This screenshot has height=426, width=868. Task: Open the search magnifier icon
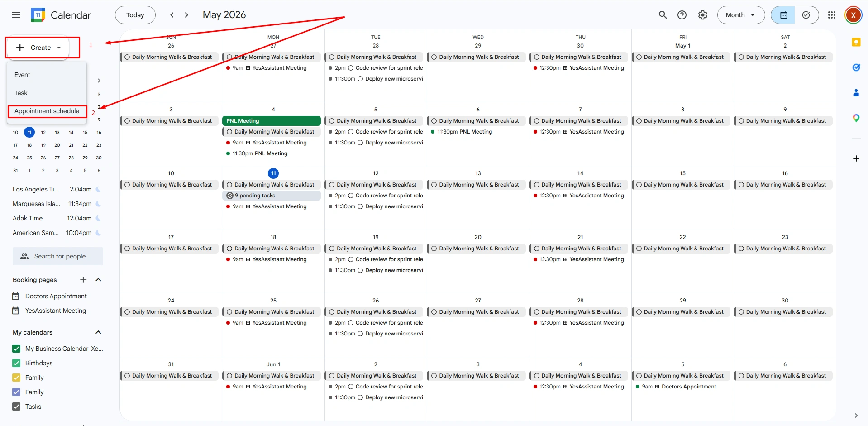(663, 15)
